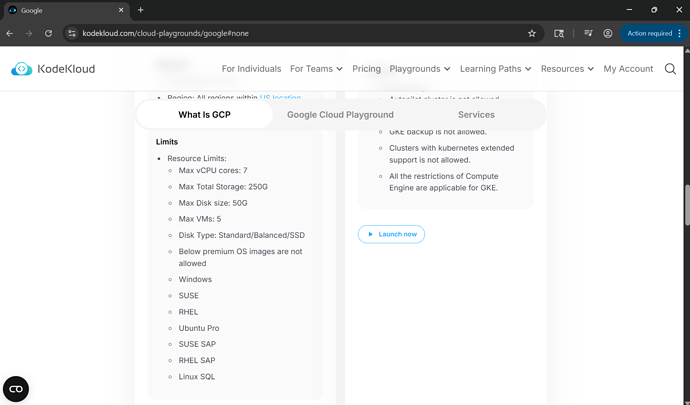Screen dimensions: 690x405
Task: Expand the Resources dropdown menu
Action: pyautogui.click(x=567, y=69)
